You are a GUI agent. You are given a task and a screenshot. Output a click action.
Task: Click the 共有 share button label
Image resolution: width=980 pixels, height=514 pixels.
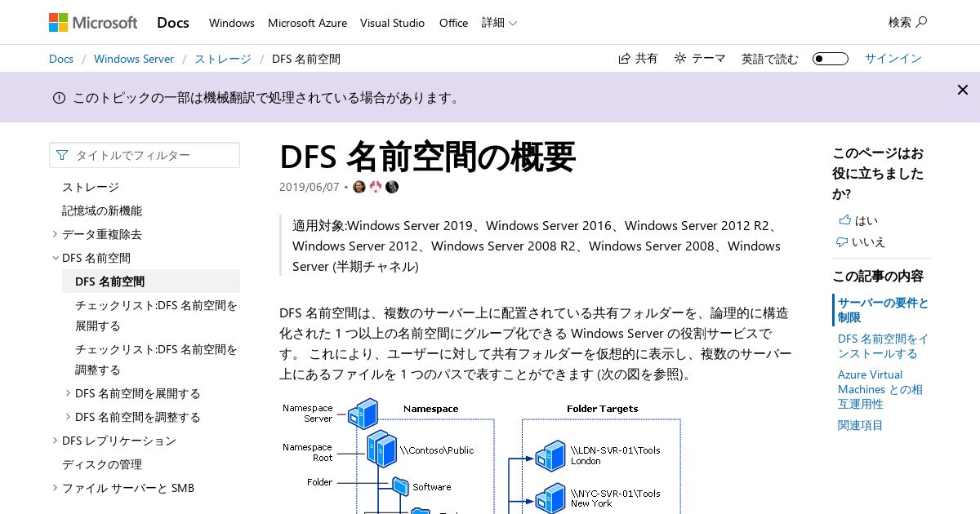(x=647, y=59)
